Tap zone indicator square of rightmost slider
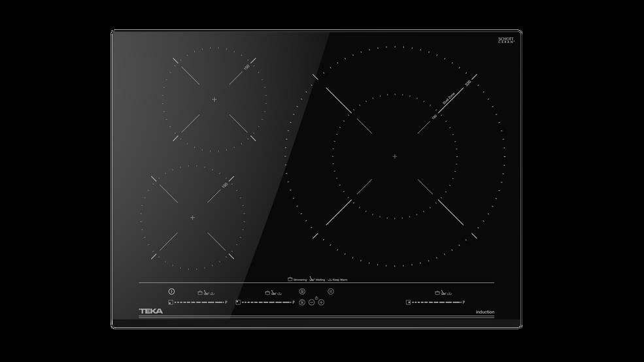Screen dimensions: 644x362 point(408,303)
